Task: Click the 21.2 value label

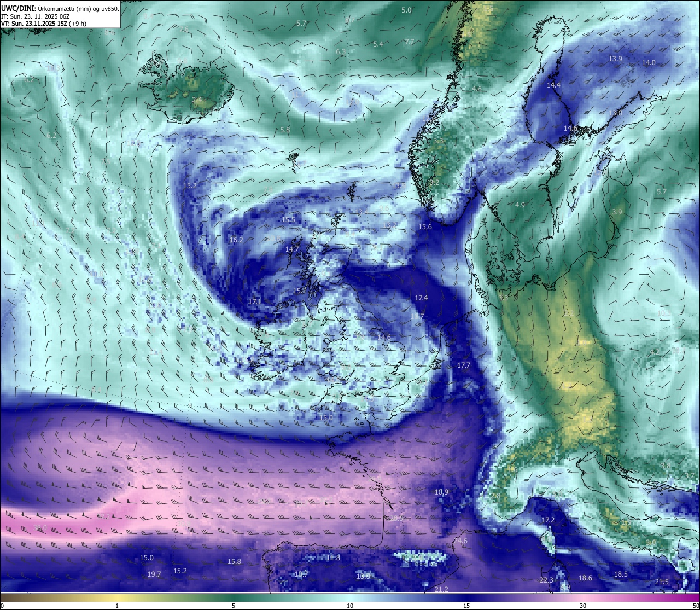Action: tap(441, 589)
